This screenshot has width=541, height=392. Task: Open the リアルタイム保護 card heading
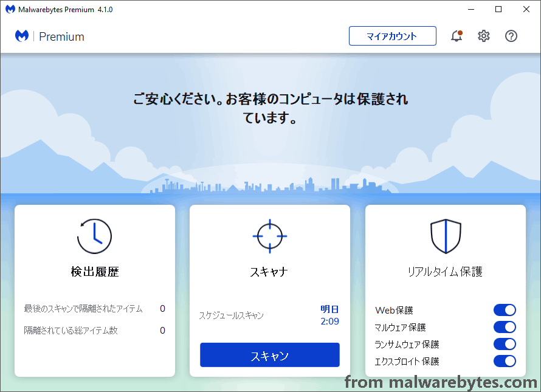tap(445, 272)
